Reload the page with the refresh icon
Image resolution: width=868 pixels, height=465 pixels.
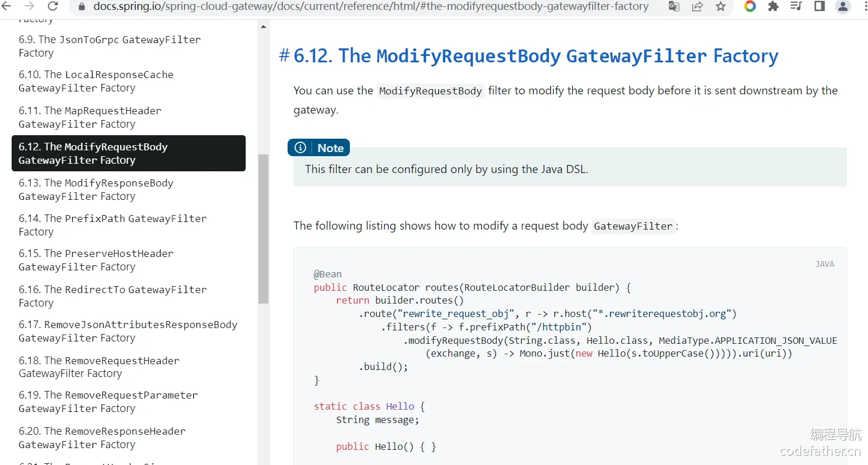[52, 6]
